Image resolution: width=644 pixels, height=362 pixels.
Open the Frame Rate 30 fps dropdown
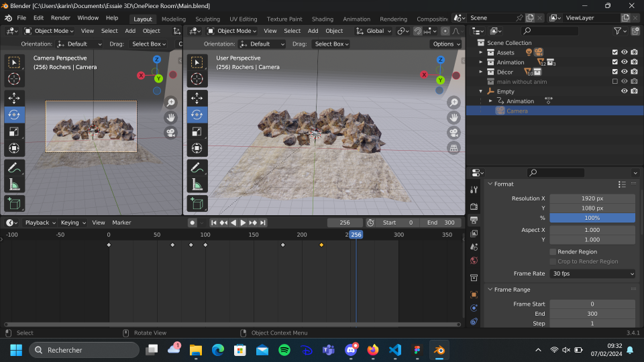(x=592, y=274)
